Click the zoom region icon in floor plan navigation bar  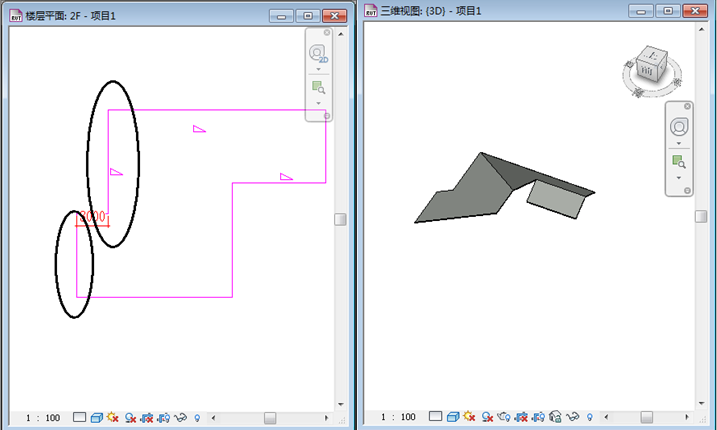318,88
